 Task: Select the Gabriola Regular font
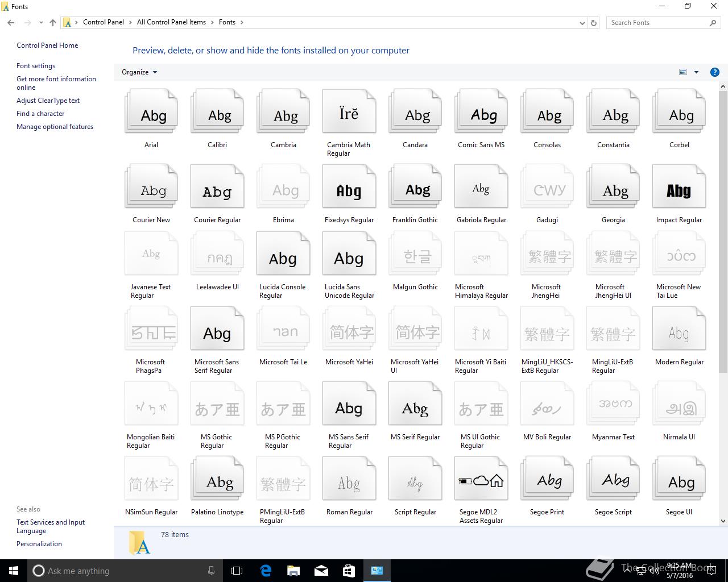[481, 186]
